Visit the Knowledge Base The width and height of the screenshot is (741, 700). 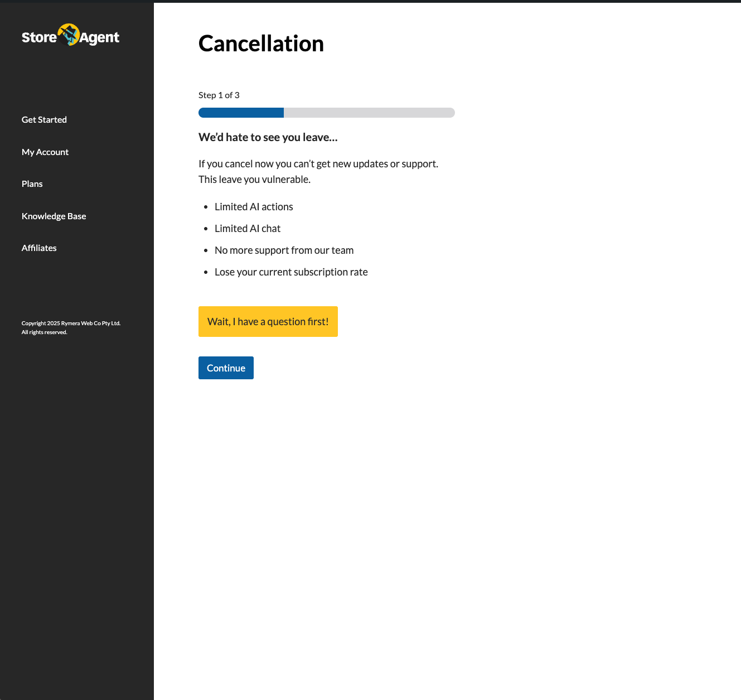point(54,216)
